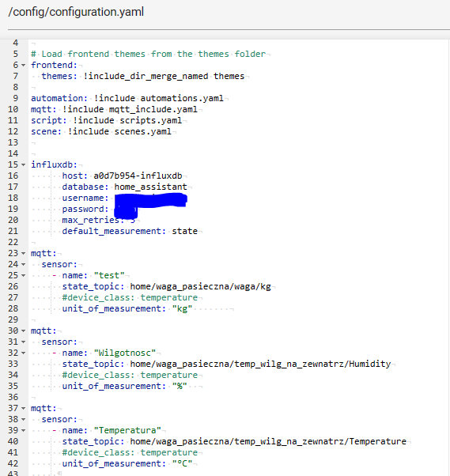
Task: Click the sensor name "Wilgotnosc" string
Action: point(125,353)
